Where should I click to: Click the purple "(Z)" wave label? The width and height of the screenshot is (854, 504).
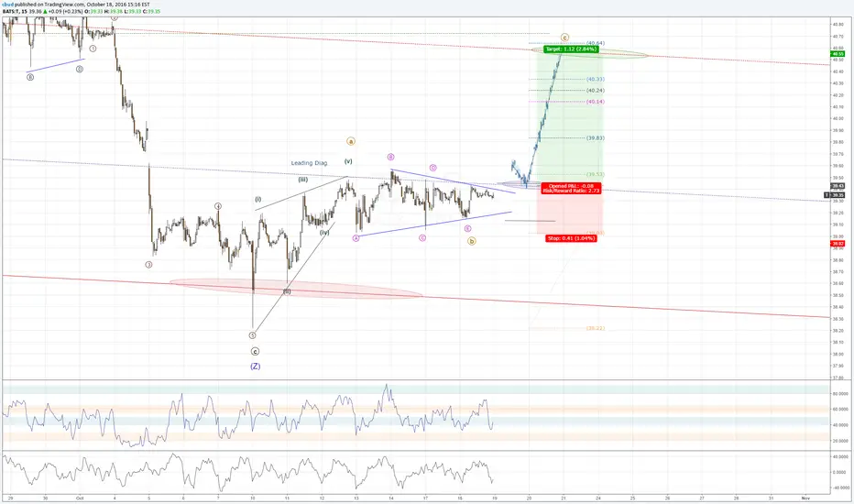(x=255, y=367)
